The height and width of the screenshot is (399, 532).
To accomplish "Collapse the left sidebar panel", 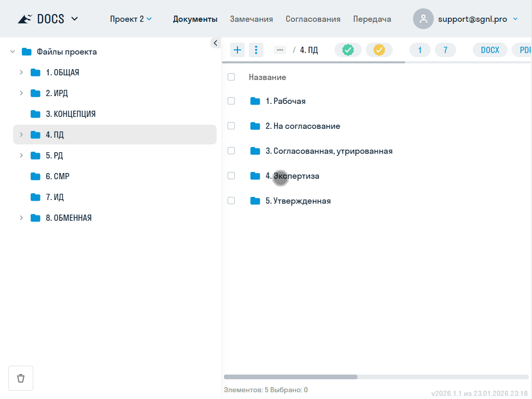I will click(215, 43).
